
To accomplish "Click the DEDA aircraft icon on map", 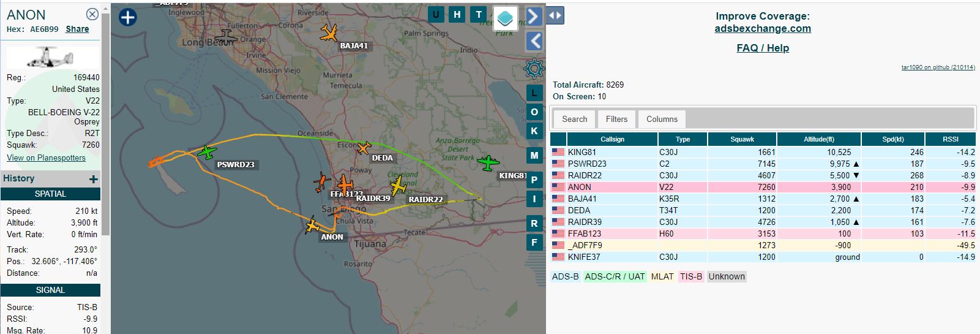I will 364,148.
